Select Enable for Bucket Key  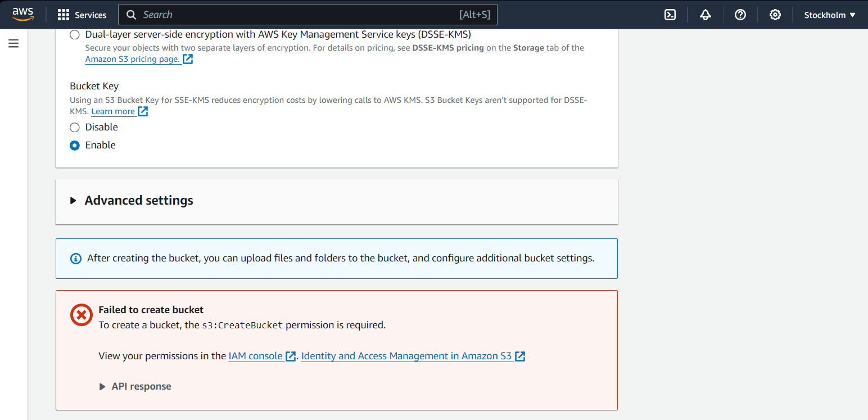tap(75, 146)
